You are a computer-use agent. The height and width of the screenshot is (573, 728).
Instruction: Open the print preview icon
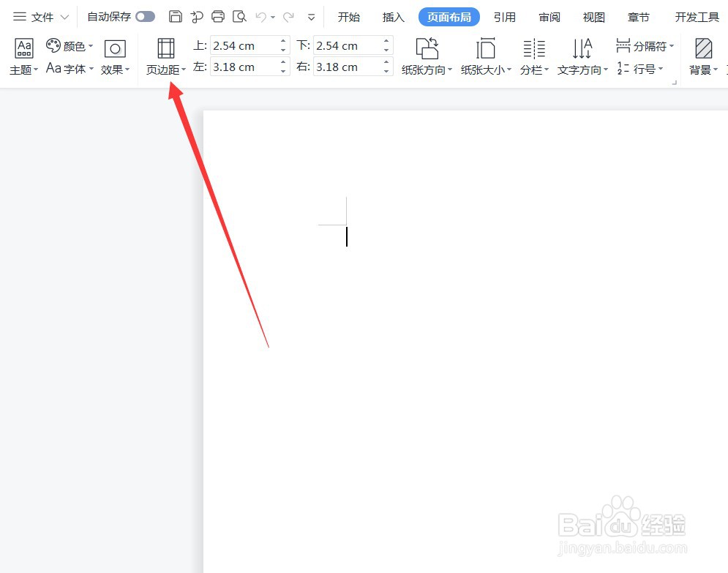coord(239,17)
